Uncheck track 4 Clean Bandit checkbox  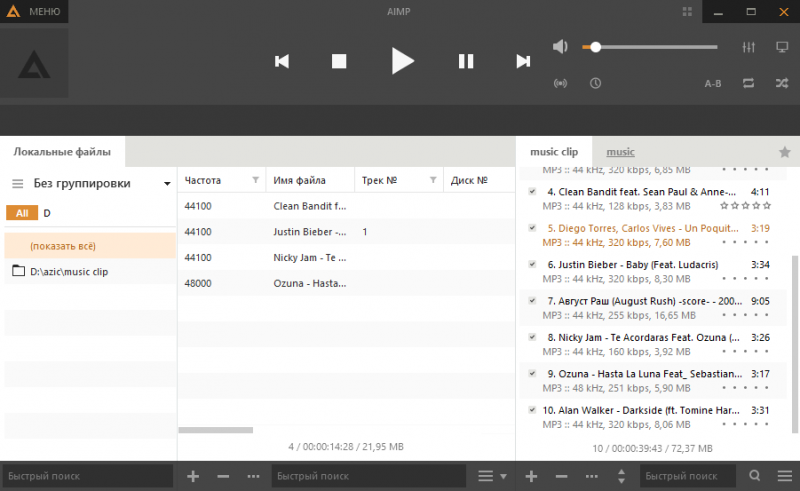tap(532, 192)
